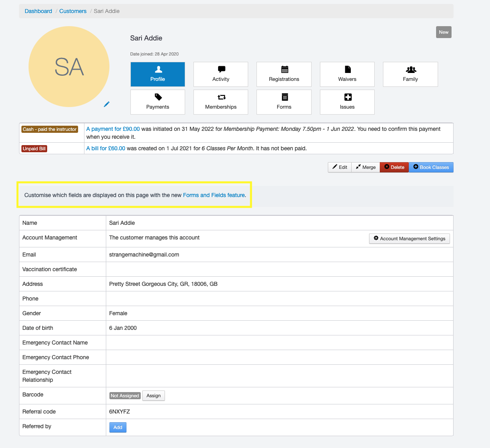Open the Memberships tab

point(221,102)
